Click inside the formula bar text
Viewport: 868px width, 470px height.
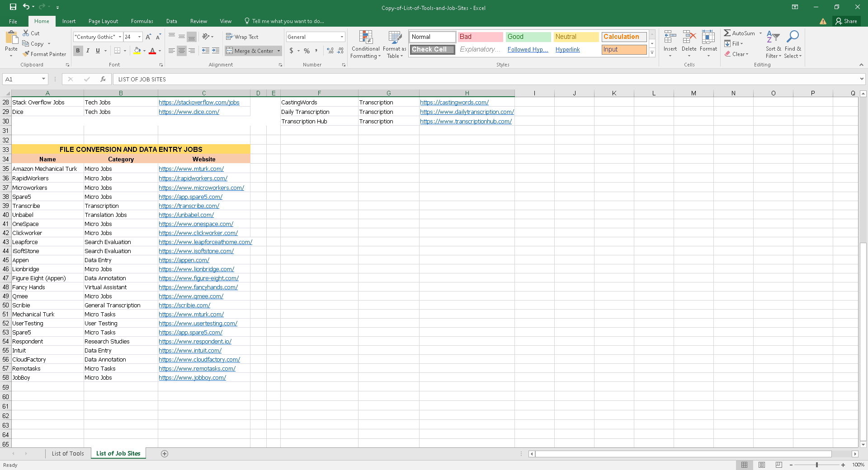click(452, 79)
